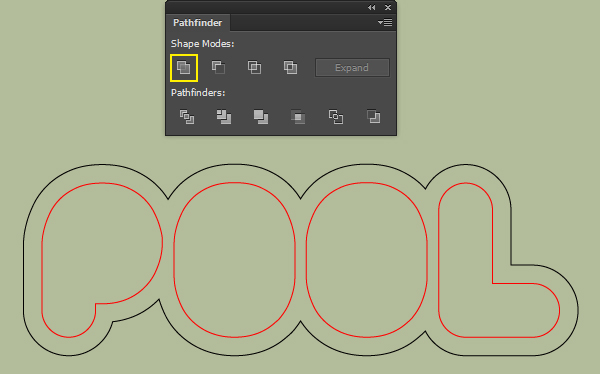
Task: Switch to the Pathfinder tab
Action: coord(197,23)
